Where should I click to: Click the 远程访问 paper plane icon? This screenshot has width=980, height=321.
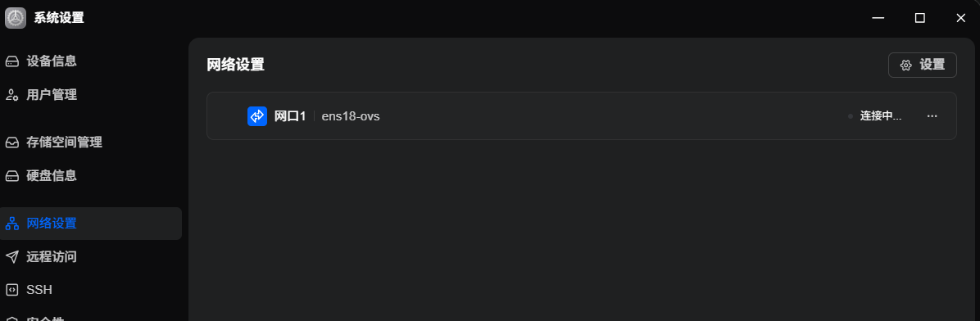[x=11, y=256]
